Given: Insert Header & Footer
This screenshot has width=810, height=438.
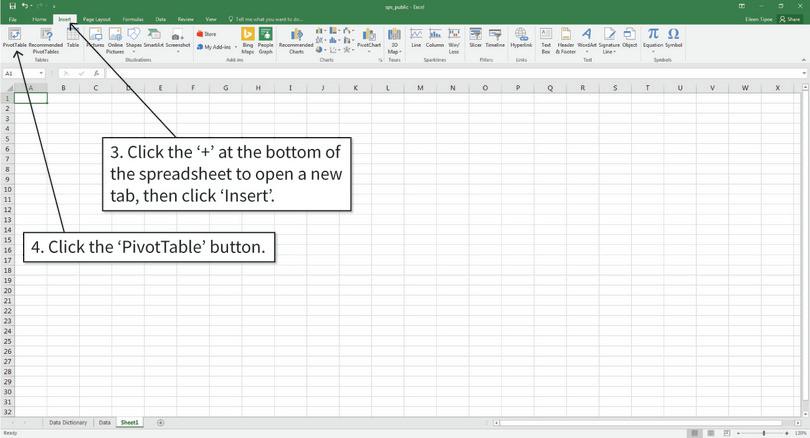Looking at the screenshot, I should (x=566, y=41).
